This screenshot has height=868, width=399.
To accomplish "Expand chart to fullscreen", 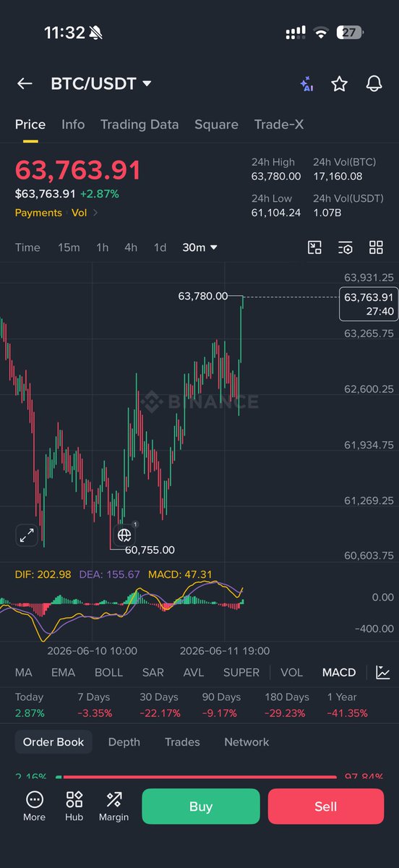I will pos(27,535).
